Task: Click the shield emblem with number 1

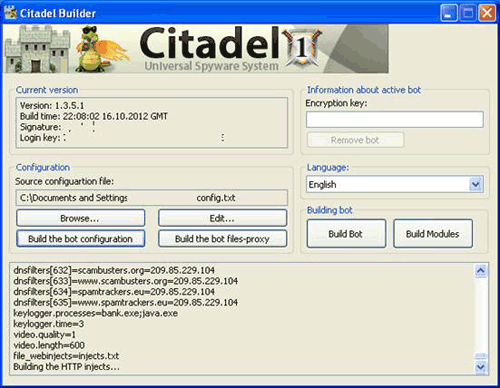Action: 302,48
